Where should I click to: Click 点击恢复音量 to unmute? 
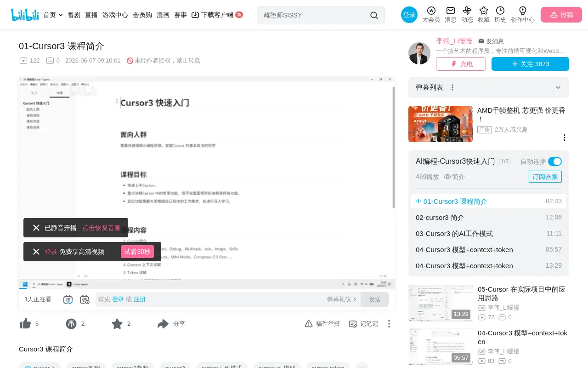tap(102, 228)
